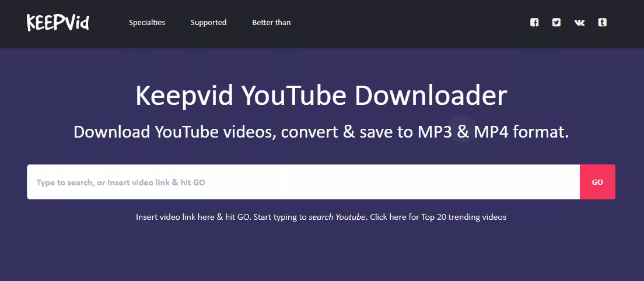This screenshot has height=281, width=644.
Task: Focus the video link search field
Action: (303, 182)
